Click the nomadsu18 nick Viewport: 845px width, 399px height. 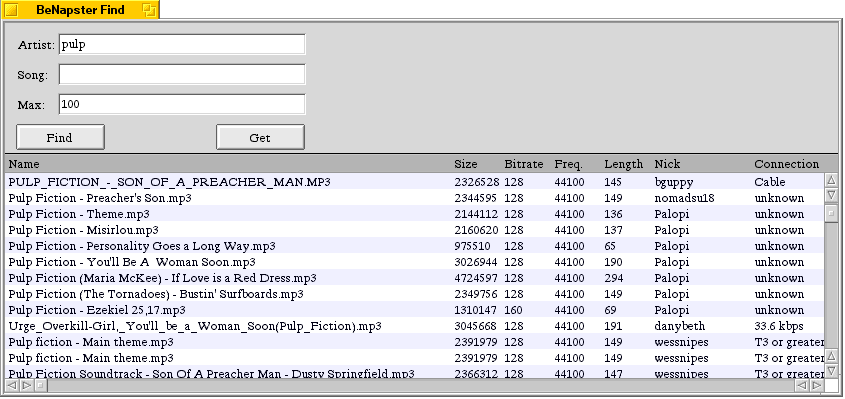pos(684,198)
